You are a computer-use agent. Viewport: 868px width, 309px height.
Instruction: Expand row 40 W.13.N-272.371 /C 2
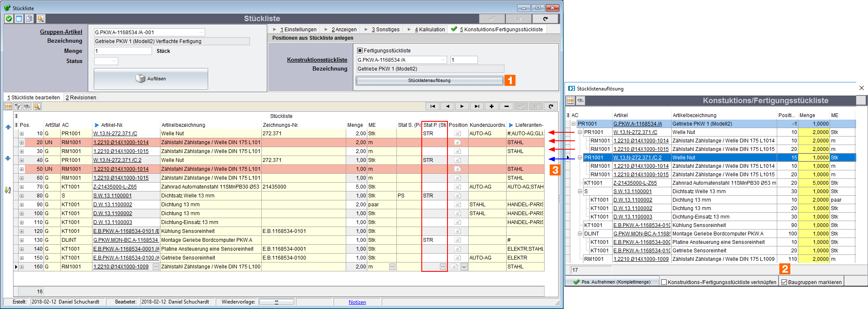pyautogui.click(x=22, y=160)
